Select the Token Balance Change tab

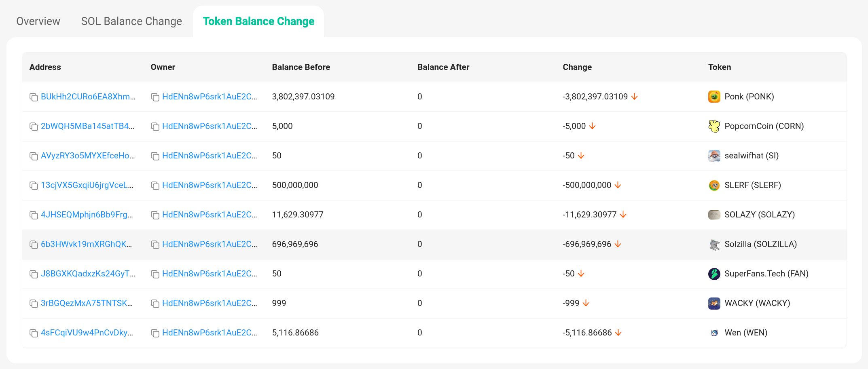pyautogui.click(x=258, y=21)
